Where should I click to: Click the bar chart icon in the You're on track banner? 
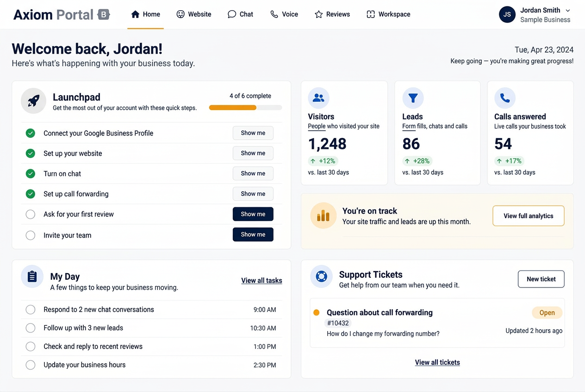point(323,216)
